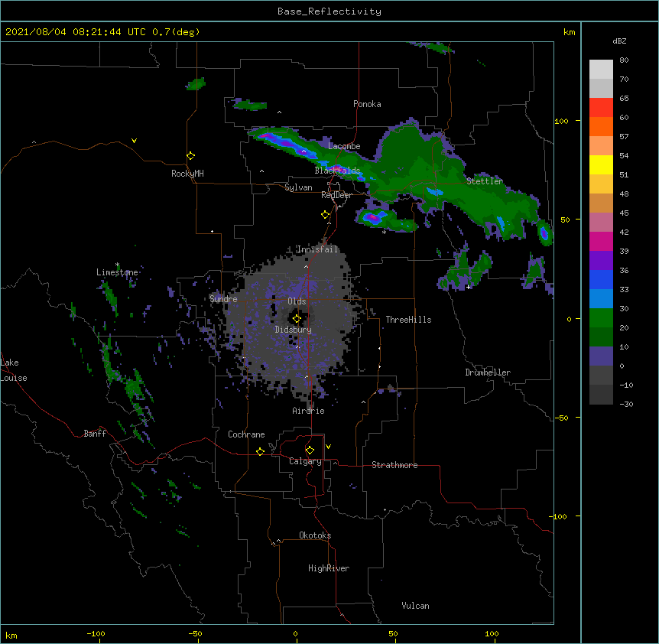
Task: Click the 50 tick label on the bottom axis
Action: click(393, 633)
